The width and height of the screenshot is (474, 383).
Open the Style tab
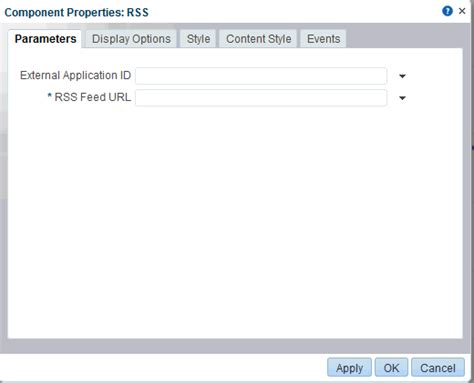point(198,39)
